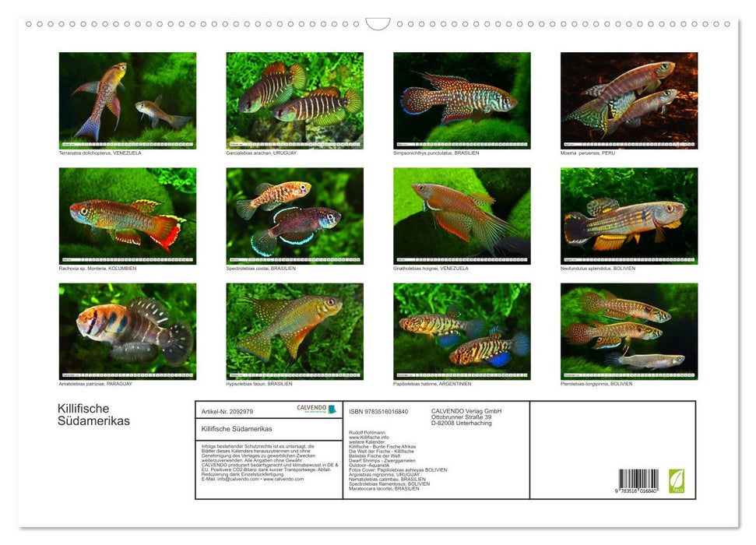
Task: Select the Rachovia sp. Monteria thumbnail
Action: pyautogui.click(x=128, y=216)
